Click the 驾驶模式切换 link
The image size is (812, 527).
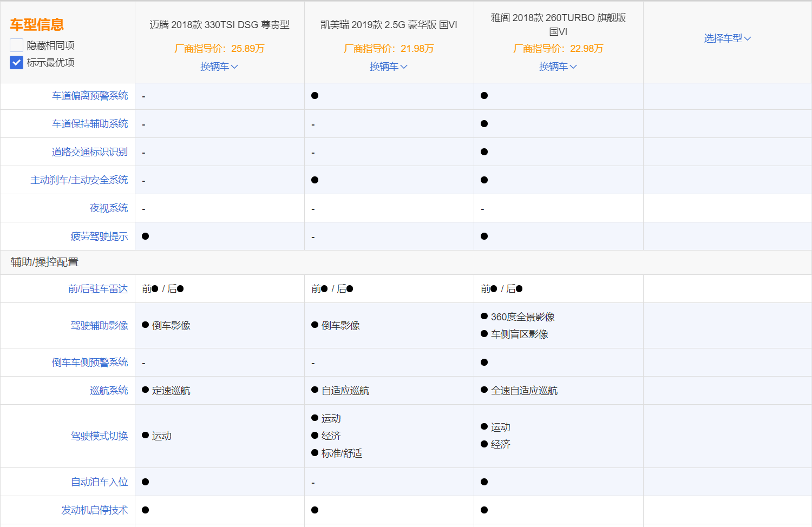[x=99, y=436]
